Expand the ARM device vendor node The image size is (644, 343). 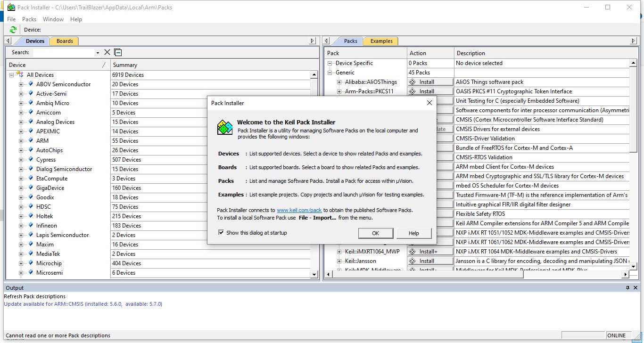21,141
